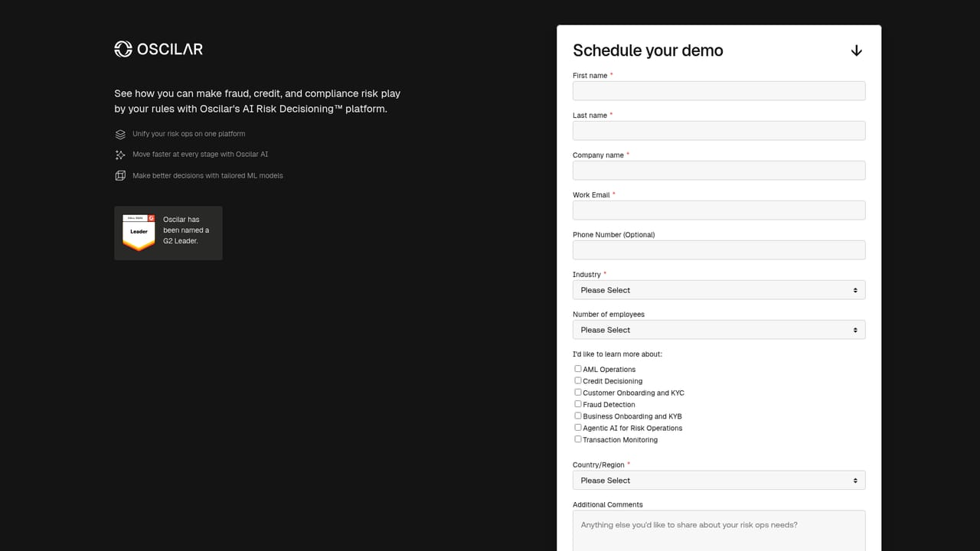
Task: Check the Transaction Monitoring box
Action: pyautogui.click(x=578, y=439)
